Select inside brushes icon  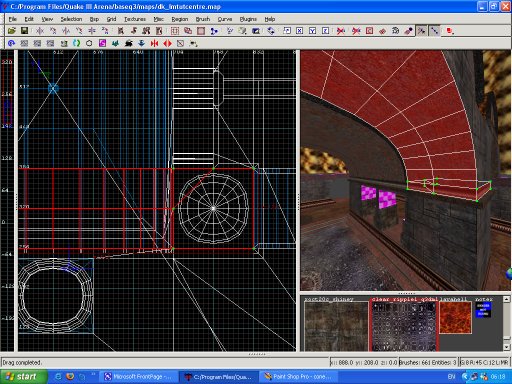click(x=159, y=31)
